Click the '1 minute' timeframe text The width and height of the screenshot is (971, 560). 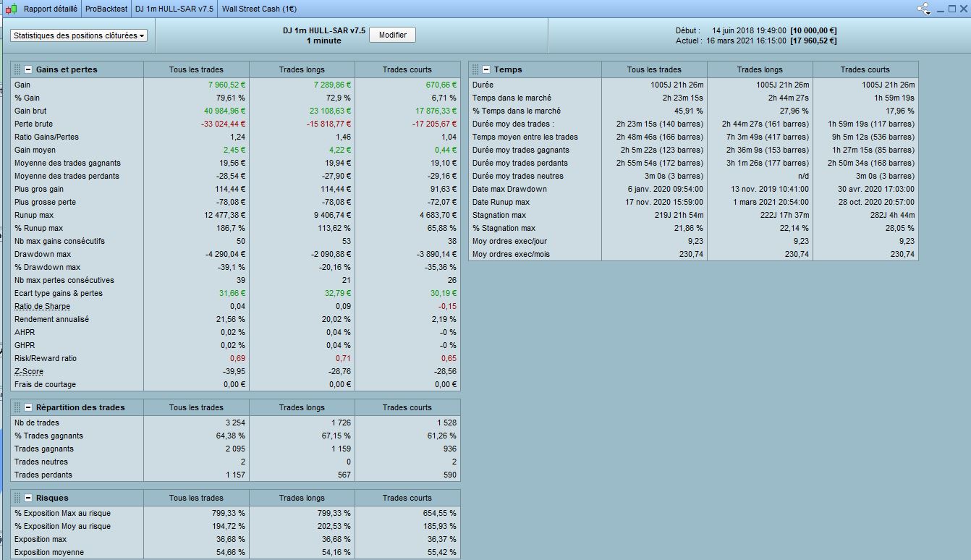[x=323, y=41]
